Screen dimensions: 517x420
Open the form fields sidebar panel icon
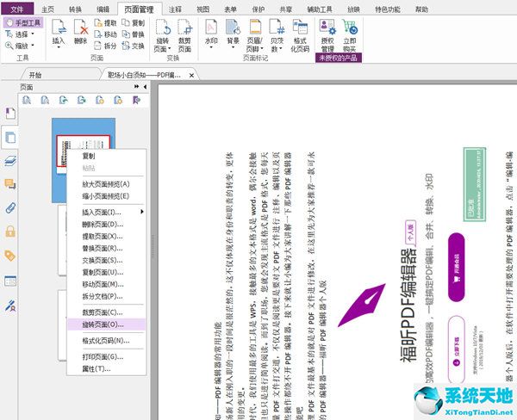point(10,281)
